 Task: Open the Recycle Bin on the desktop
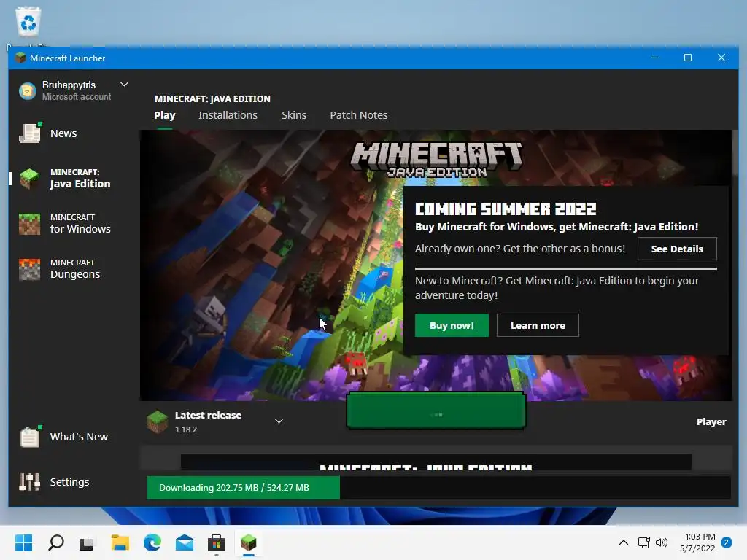[x=28, y=22]
